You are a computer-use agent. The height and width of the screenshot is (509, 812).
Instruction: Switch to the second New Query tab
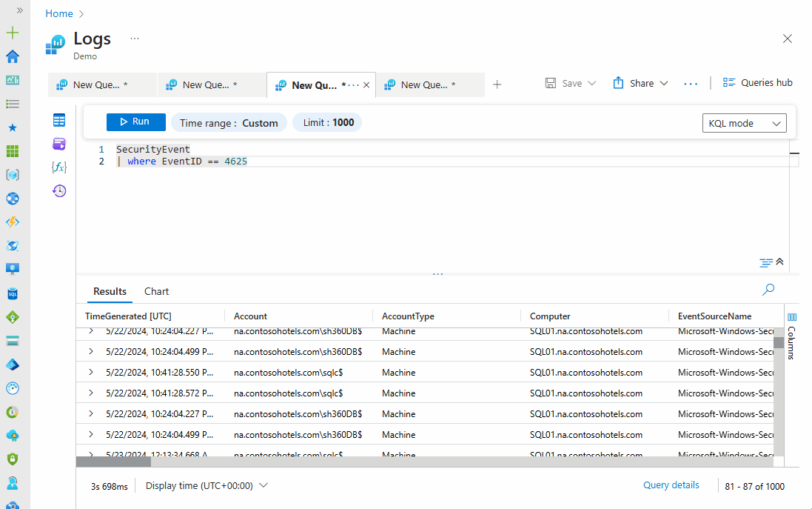[x=211, y=84]
